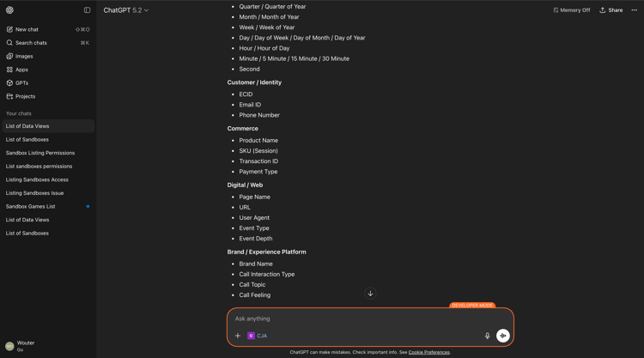Viewport: 644px width, 358px height.
Task: Click the Product Name list item
Action: click(x=258, y=141)
